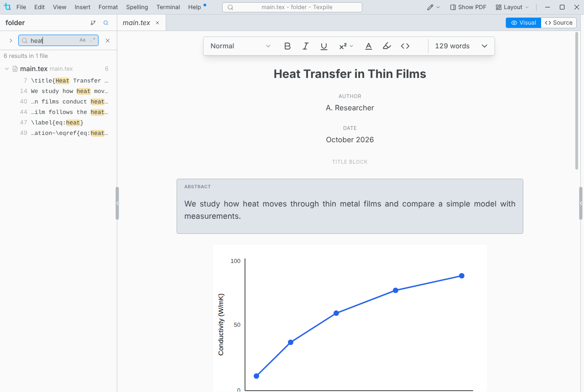Open the Help menu

click(x=194, y=7)
